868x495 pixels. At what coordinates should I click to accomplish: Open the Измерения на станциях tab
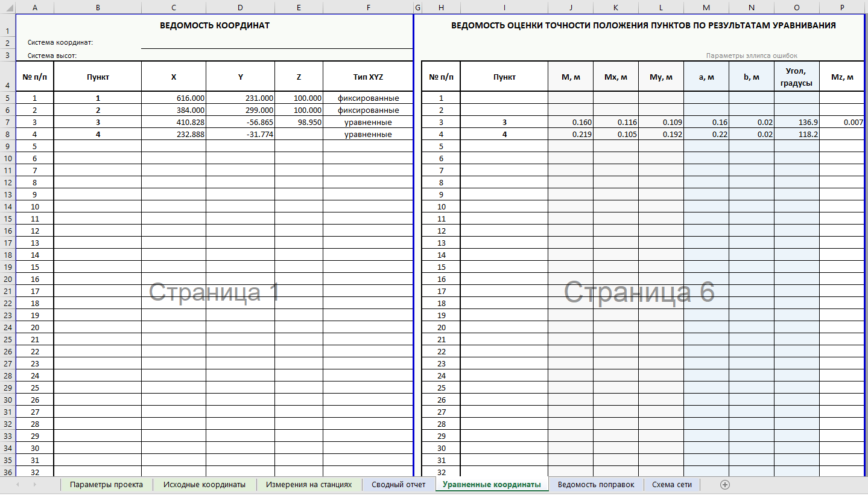point(309,485)
